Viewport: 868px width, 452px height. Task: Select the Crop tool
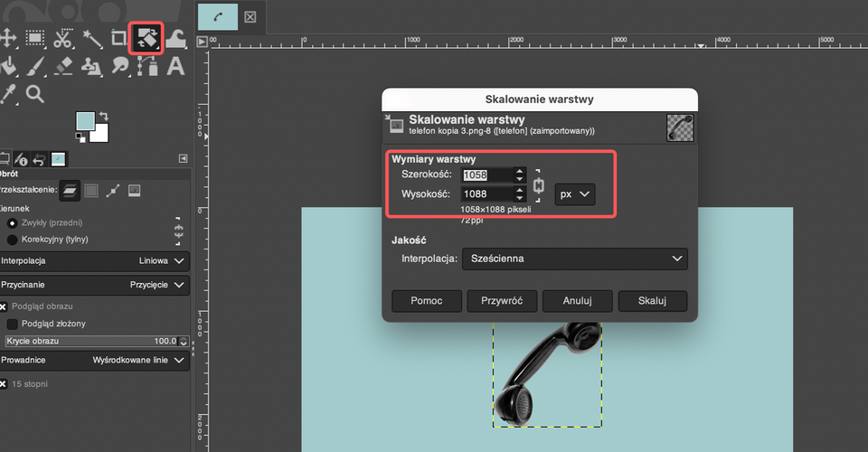[x=118, y=38]
